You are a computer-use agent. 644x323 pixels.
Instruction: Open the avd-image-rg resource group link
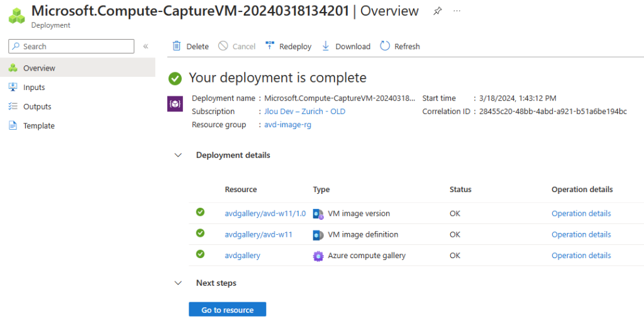(287, 125)
